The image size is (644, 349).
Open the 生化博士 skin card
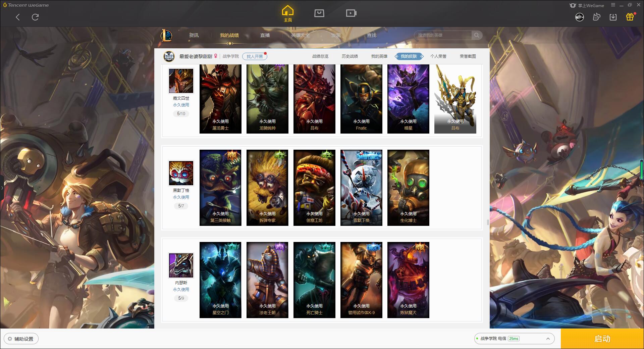click(x=408, y=188)
